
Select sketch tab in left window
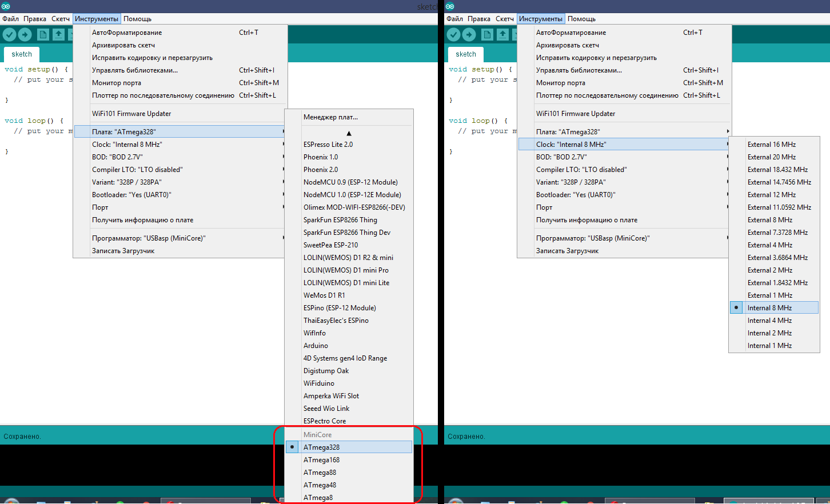coord(22,54)
